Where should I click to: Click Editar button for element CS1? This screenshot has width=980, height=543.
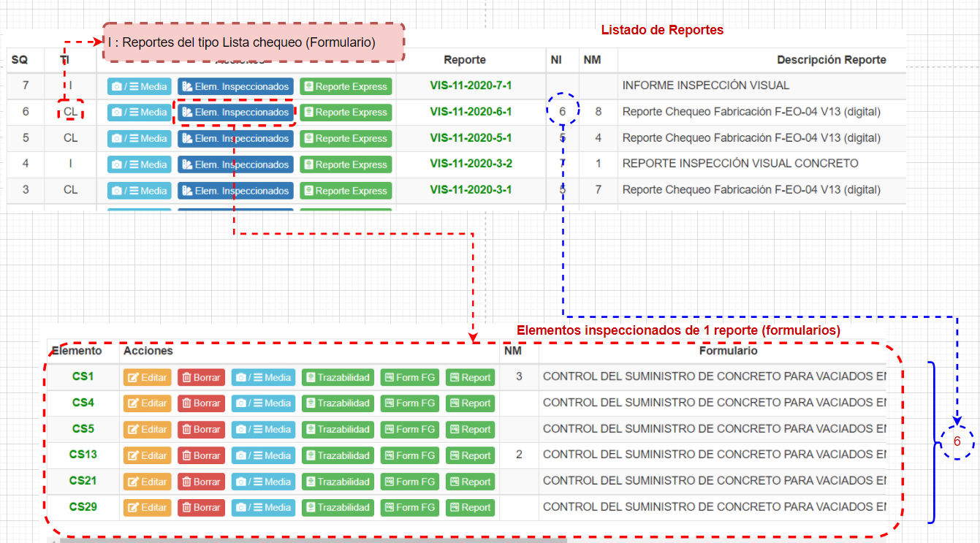[x=147, y=377]
